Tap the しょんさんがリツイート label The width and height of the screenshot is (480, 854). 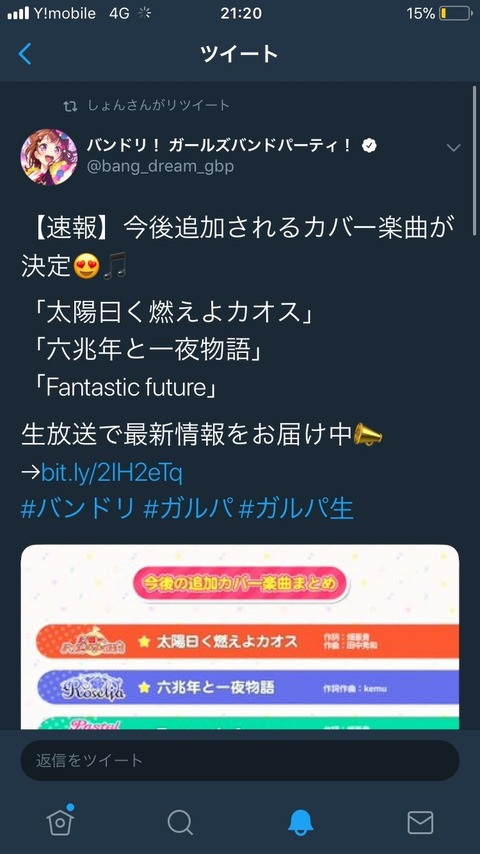click(159, 105)
